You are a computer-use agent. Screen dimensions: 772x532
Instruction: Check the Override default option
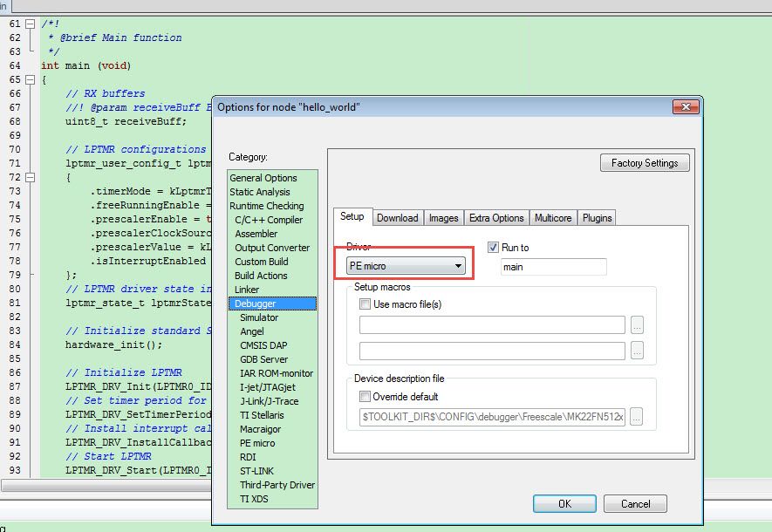pos(365,396)
